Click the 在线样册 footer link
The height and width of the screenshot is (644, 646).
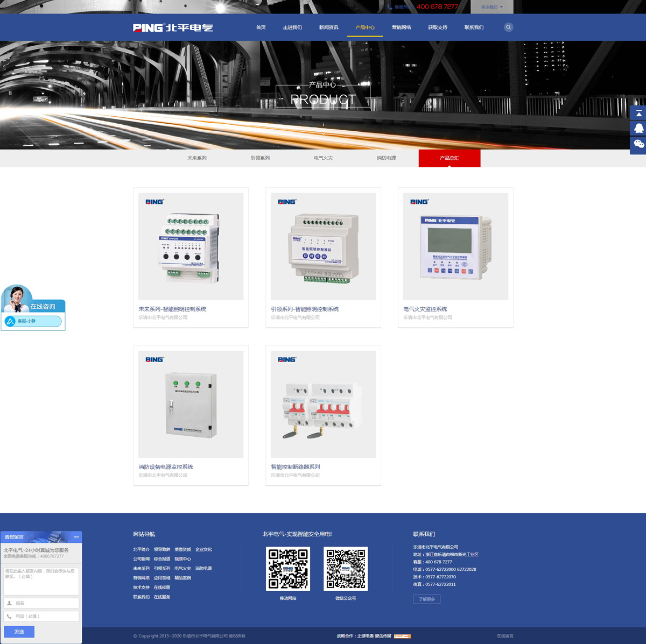point(161,588)
